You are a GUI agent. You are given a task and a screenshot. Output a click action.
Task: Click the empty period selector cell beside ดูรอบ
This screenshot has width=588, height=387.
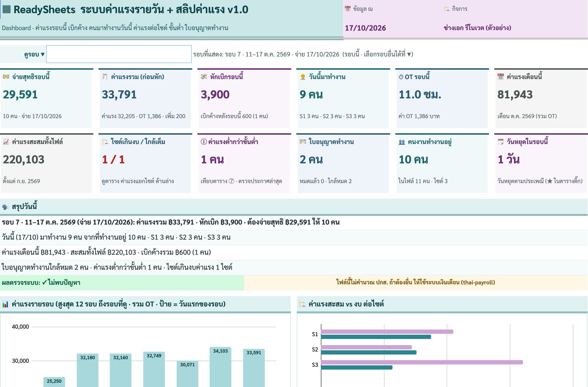pos(119,54)
